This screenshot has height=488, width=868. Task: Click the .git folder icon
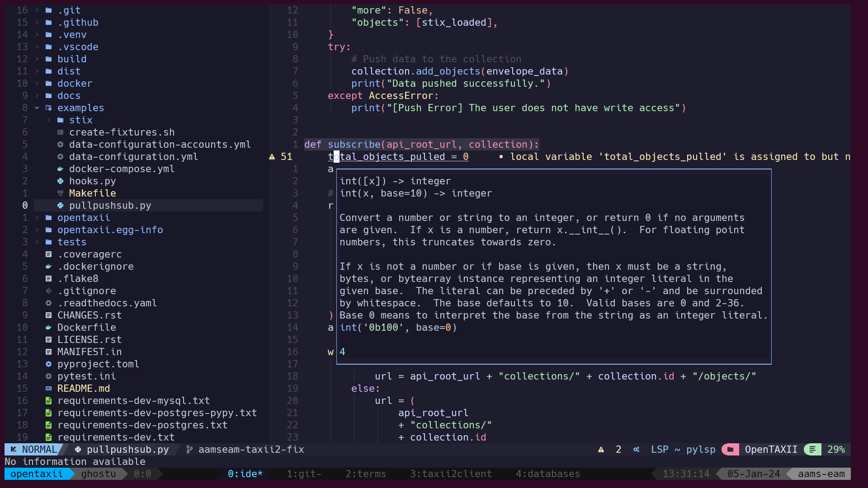48,10
